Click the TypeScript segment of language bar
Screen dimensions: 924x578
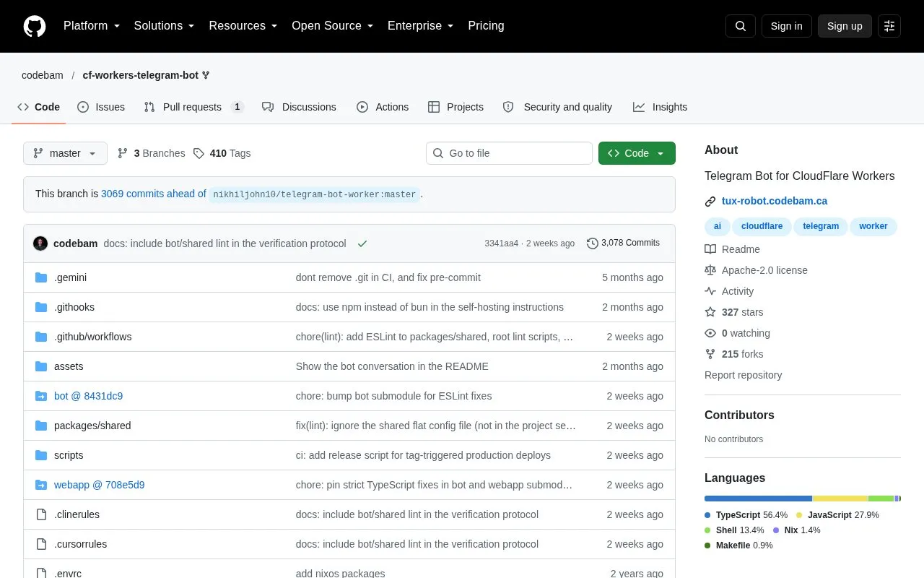(758, 499)
